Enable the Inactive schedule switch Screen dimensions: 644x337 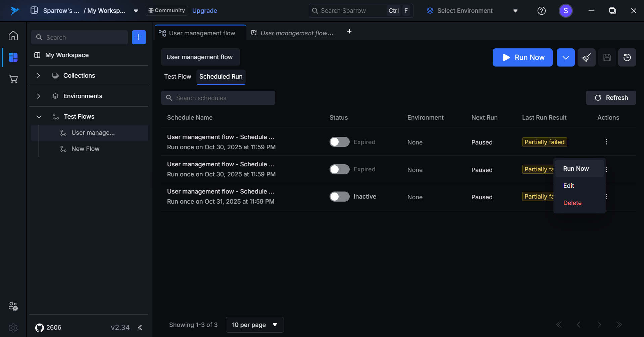339,197
